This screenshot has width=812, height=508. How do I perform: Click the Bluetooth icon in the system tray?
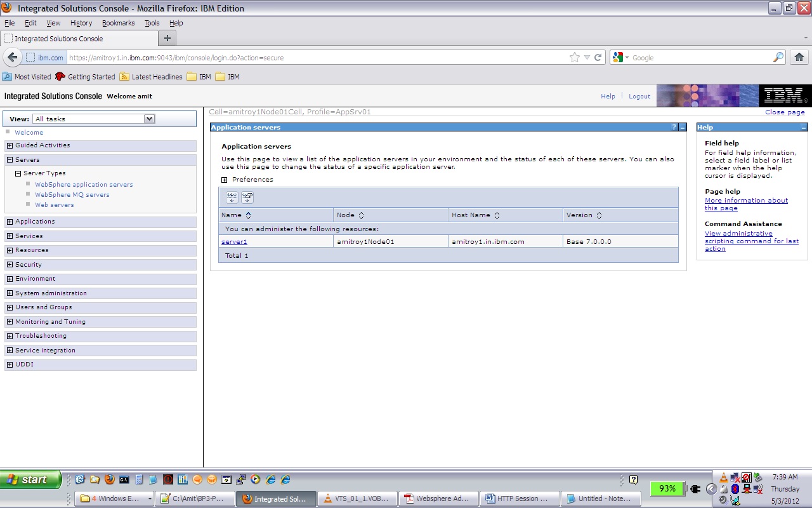pyautogui.click(x=735, y=489)
